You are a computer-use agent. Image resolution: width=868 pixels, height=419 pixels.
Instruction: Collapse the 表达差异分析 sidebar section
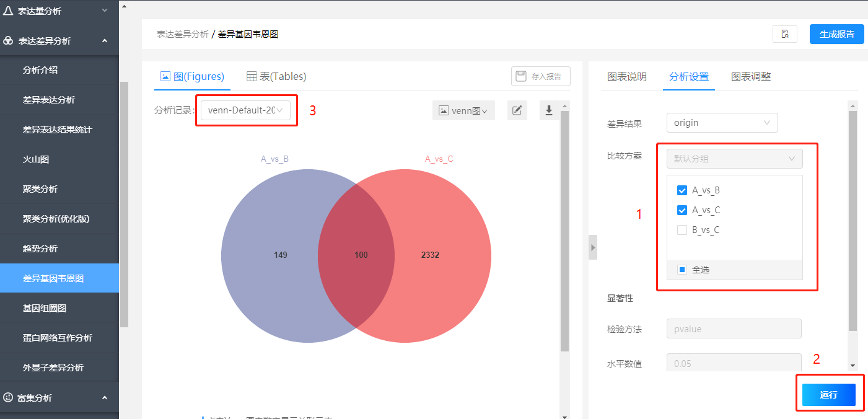59,40
